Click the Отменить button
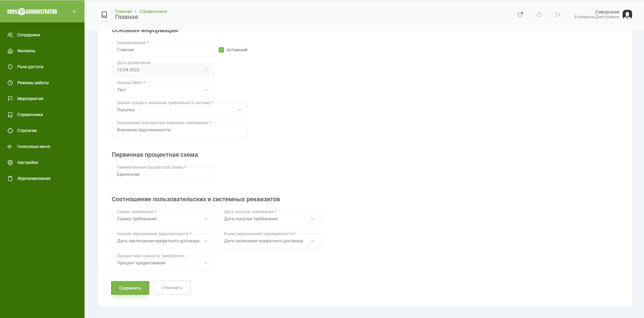Screen dimensions: 644x318 click(x=172, y=288)
